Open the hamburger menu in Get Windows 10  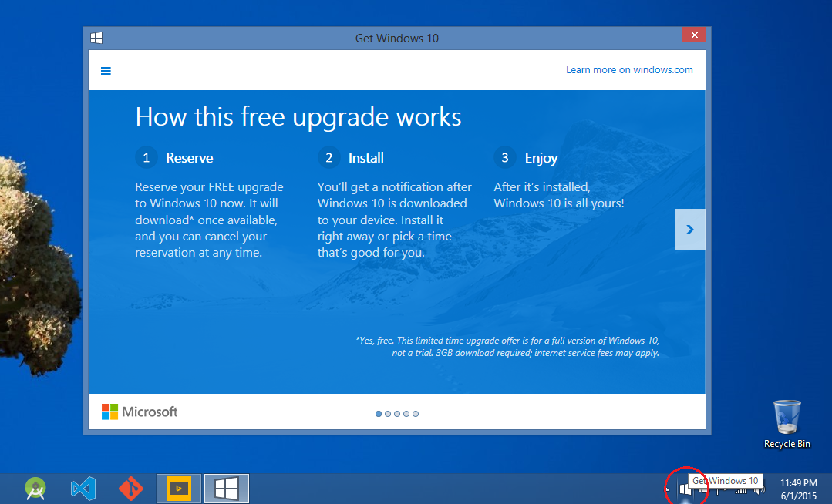[106, 71]
